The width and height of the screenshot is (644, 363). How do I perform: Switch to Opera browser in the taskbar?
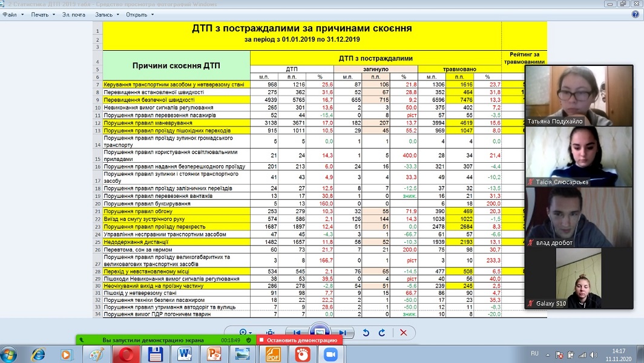[126, 355]
